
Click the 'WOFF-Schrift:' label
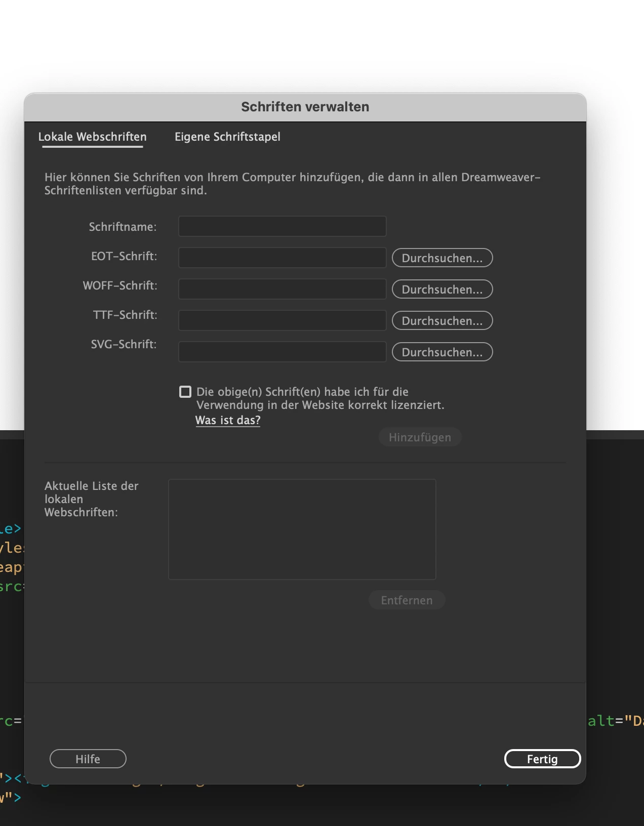click(x=120, y=285)
